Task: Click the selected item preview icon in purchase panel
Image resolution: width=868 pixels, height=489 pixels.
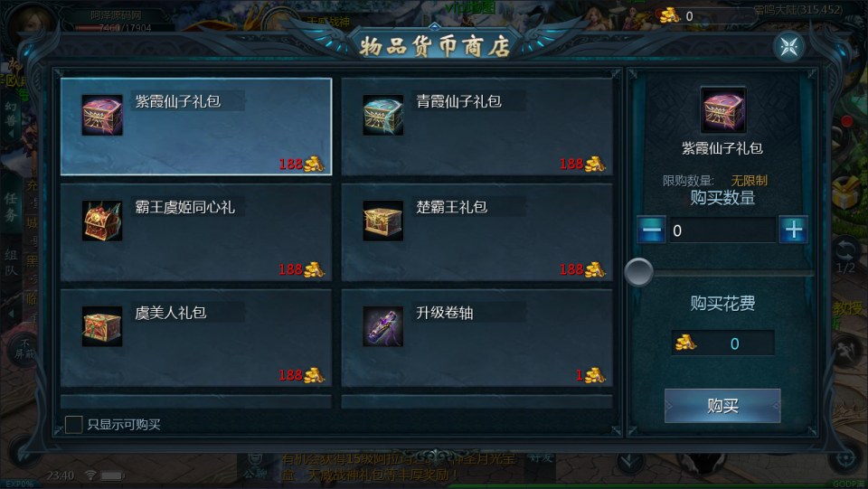Action: coord(722,110)
